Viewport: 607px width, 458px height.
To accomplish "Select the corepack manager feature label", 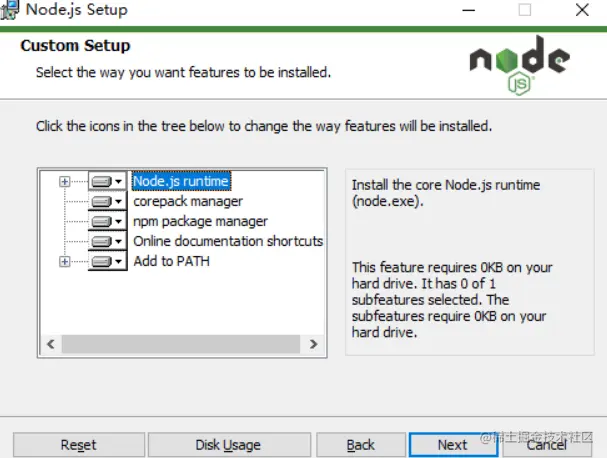I will [x=188, y=201].
